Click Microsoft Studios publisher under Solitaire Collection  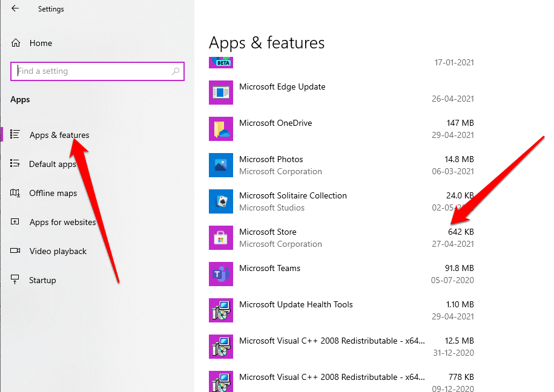point(272,207)
